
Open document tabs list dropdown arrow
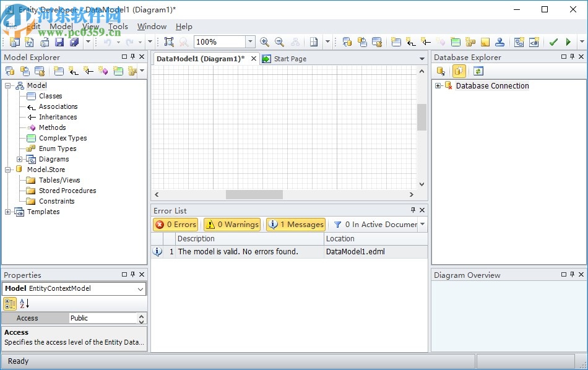pos(422,59)
